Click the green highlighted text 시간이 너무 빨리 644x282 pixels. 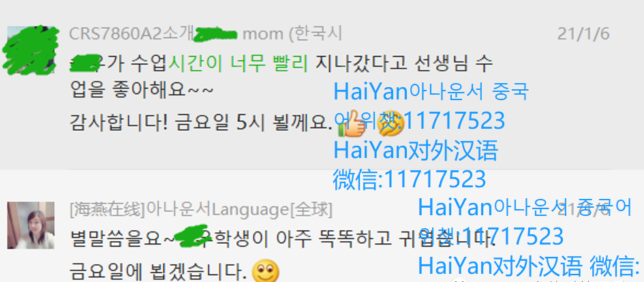[239, 63]
